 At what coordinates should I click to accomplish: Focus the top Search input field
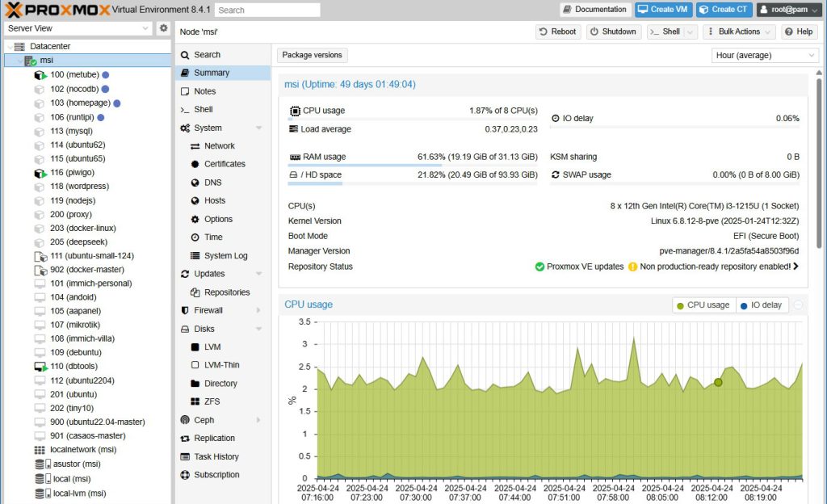point(267,10)
